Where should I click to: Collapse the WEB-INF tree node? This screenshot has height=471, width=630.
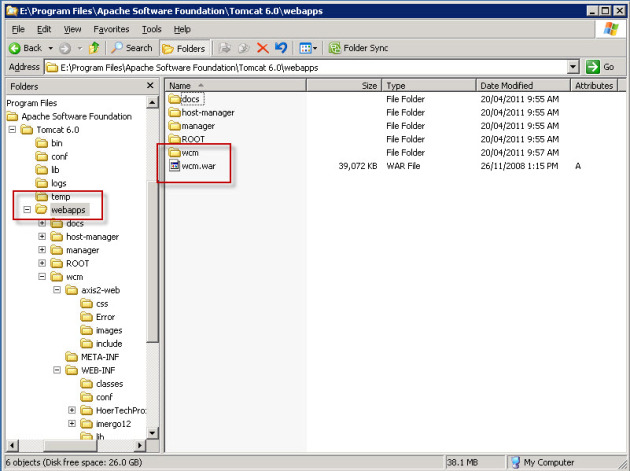(57, 370)
